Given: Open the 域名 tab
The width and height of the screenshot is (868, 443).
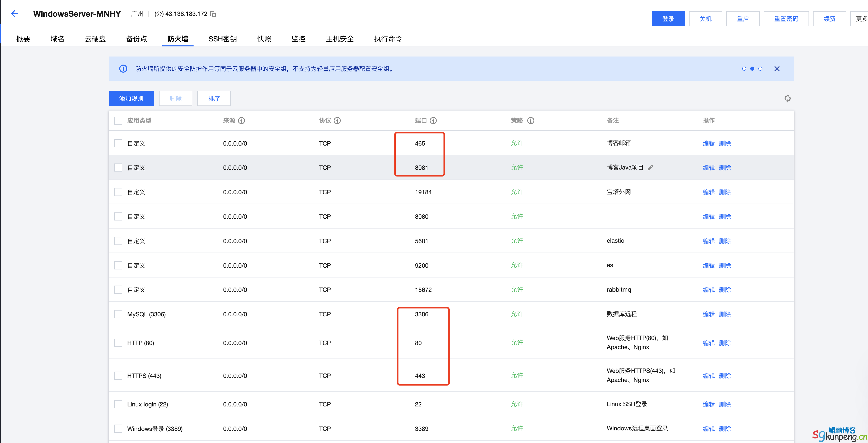Looking at the screenshot, I should [x=57, y=39].
